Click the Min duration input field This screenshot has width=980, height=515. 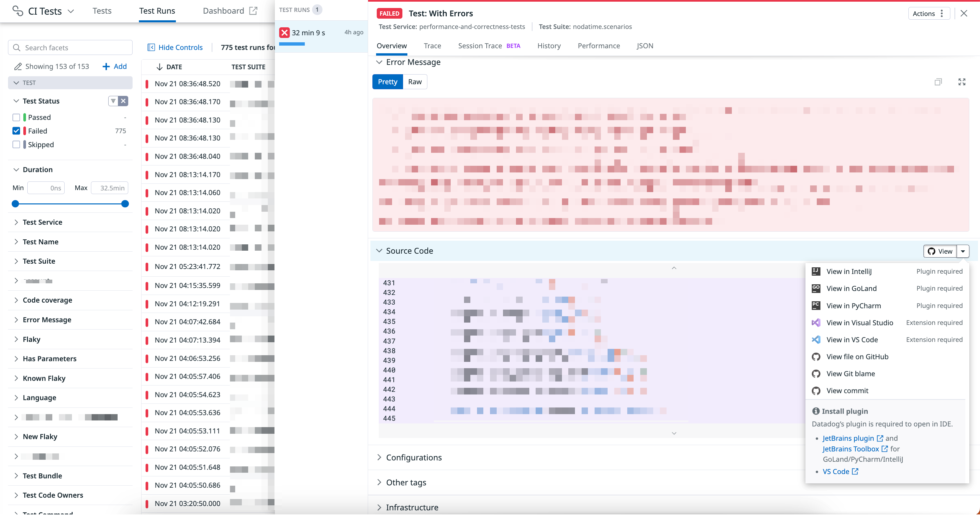pyautogui.click(x=46, y=188)
